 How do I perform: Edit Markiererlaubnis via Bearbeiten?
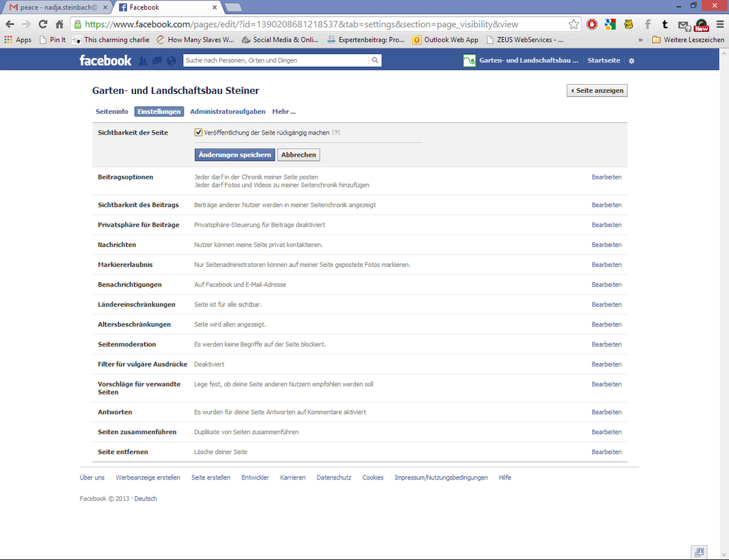(607, 265)
